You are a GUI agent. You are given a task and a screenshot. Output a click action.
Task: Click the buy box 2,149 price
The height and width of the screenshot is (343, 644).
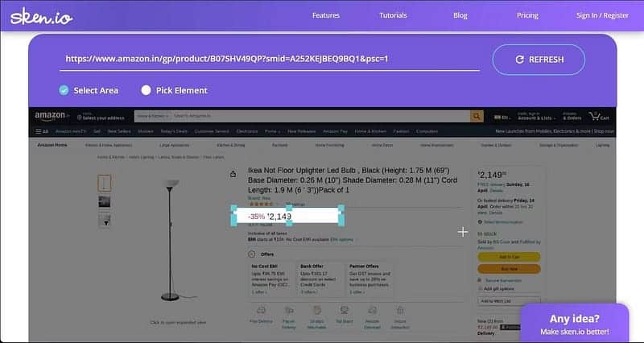492,175
